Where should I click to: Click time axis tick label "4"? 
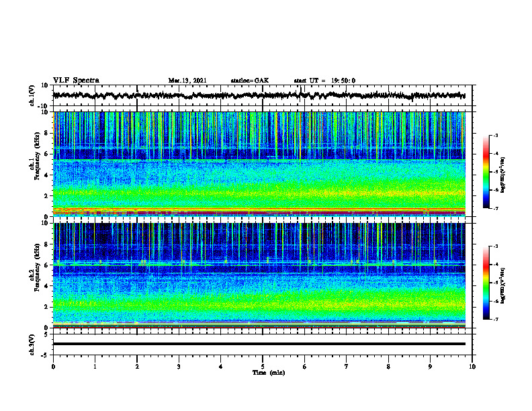(221, 367)
